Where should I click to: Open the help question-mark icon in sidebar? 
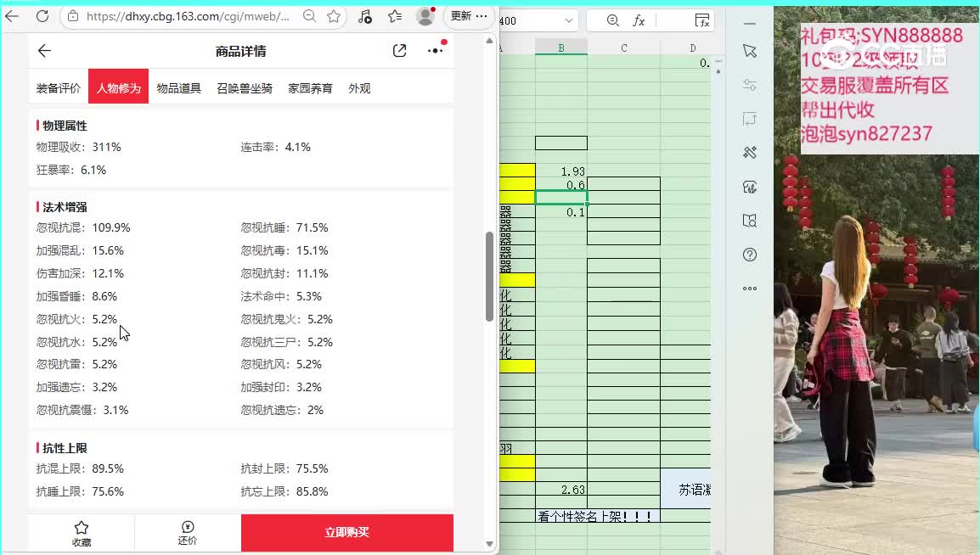pyautogui.click(x=749, y=254)
